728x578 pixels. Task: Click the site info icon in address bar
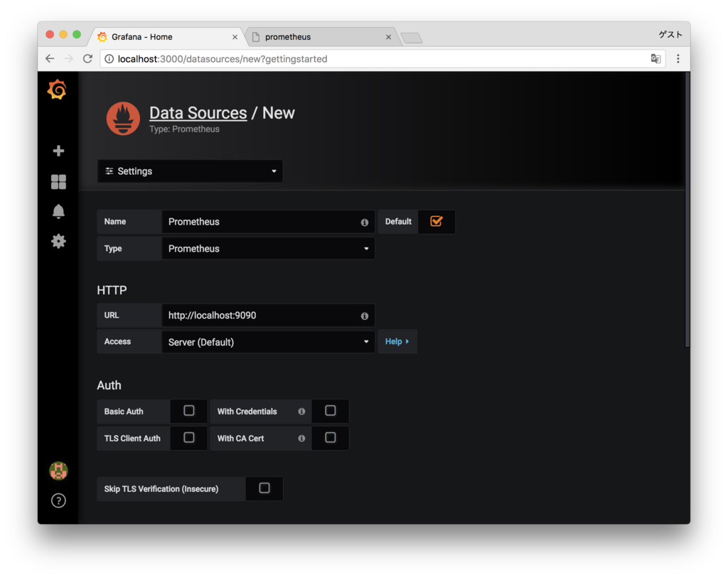tap(109, 59)
